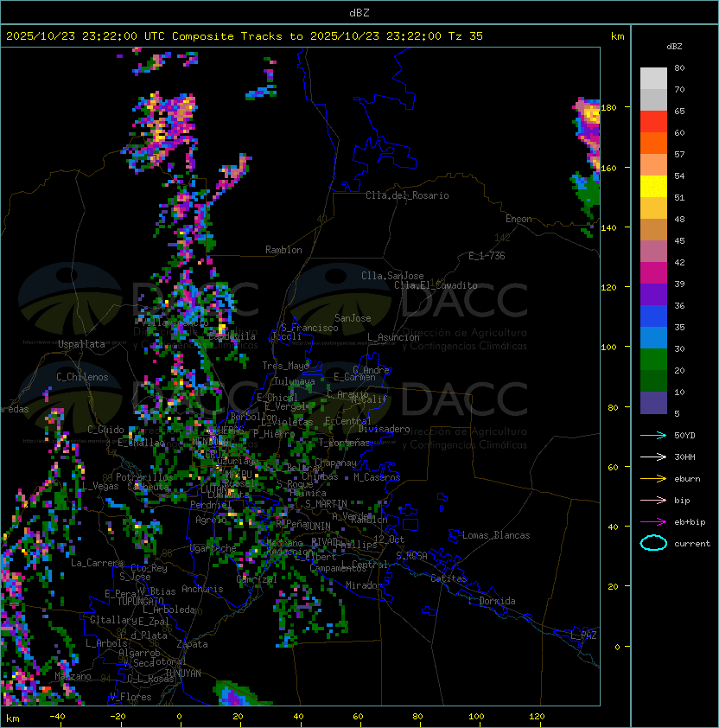The width and height of the screenshot is (719, 728).
Task: Click the 'Divisadero' place label
Action: pyautogui.click(x=384, y=429)
